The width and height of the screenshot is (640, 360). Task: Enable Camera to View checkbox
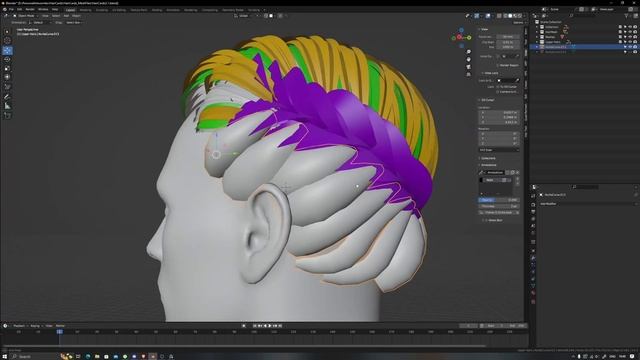tap(498, 92)
